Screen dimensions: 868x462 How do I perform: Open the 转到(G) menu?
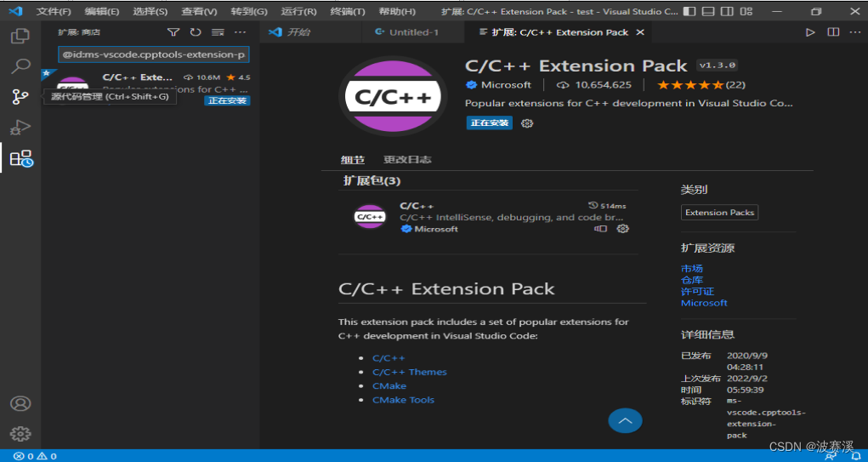[x=249, y=11]
